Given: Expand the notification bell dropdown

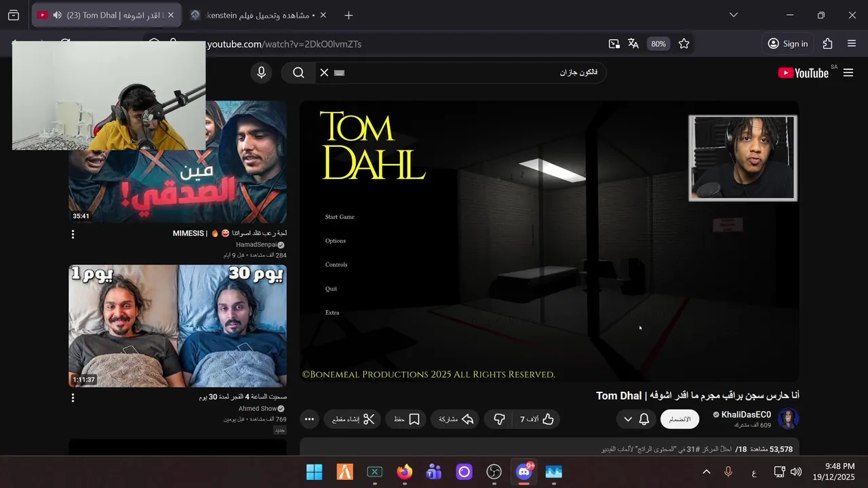Looking at the screenshot, I should click(636, 419).
